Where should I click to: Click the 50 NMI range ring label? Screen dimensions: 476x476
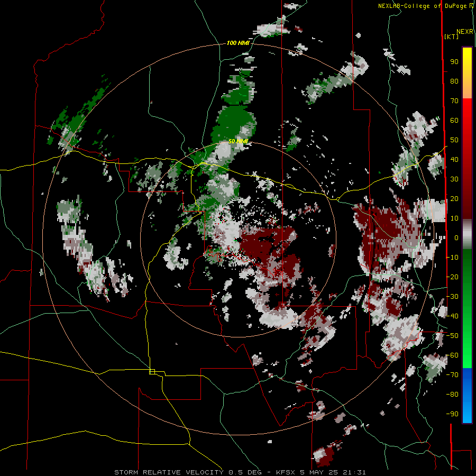pyautogui.click(x=238, y=141)
